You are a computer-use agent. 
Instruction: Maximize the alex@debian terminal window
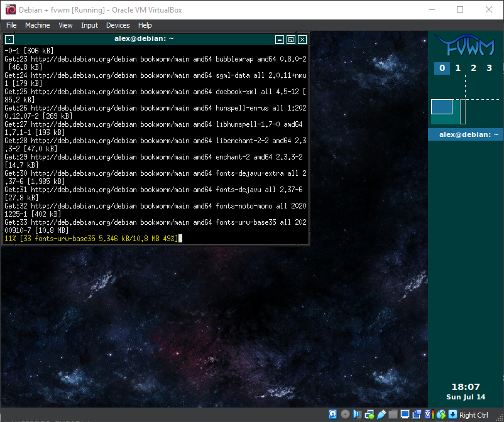(x=290, y=39)
